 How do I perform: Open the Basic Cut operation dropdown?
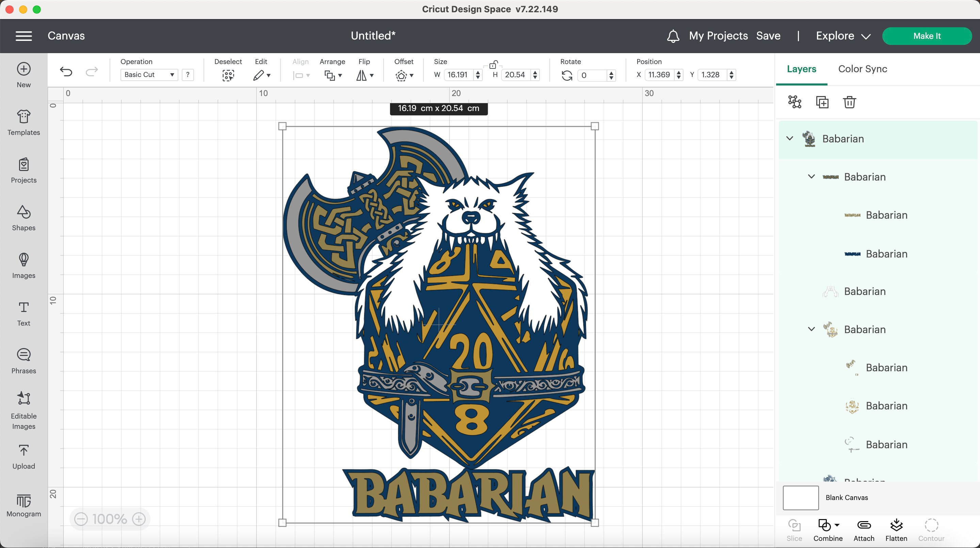pos(149,75)
